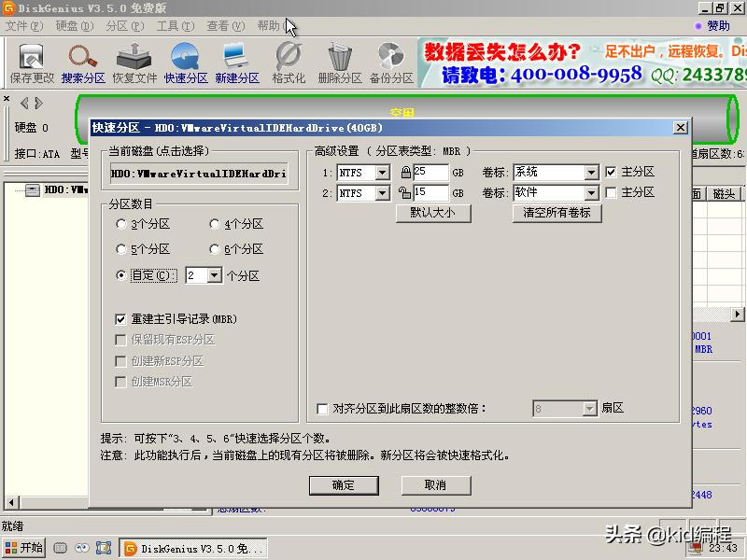Open the 硬盘(D) menu
This screenshot has height=560, width=747.
(74, 26)
